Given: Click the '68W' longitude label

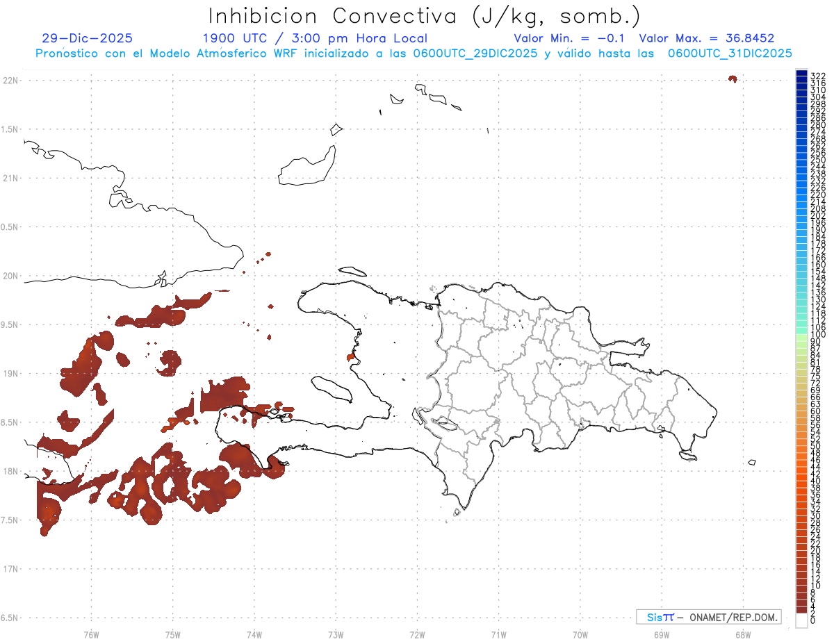Looking at the screenshot, I should point(743,634).
